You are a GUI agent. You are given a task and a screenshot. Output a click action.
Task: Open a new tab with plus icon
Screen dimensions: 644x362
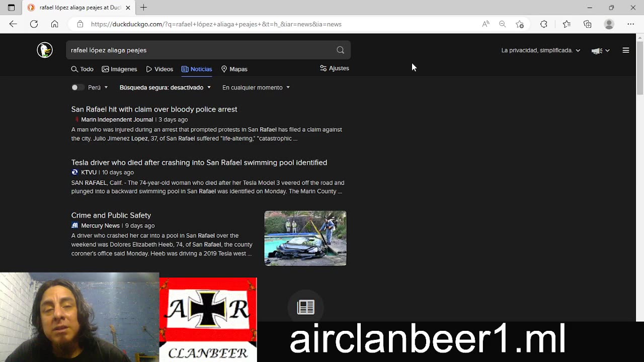[x=144, y=8]
